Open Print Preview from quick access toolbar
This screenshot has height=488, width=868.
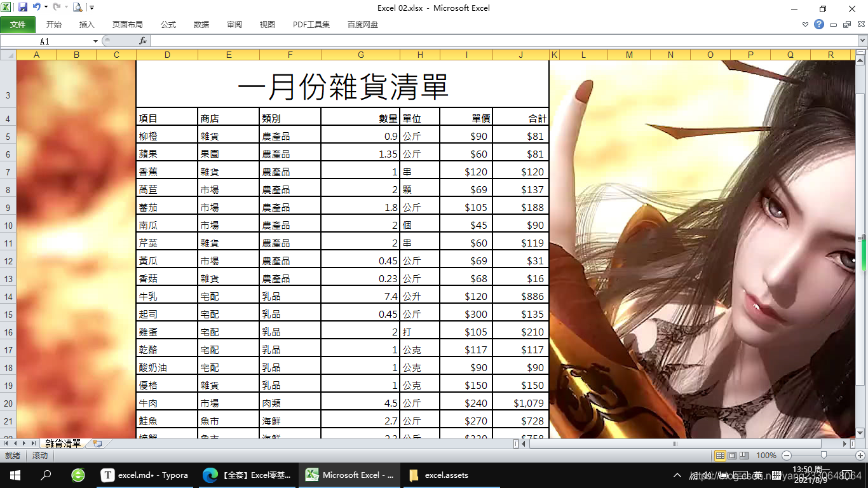point(78,8)
